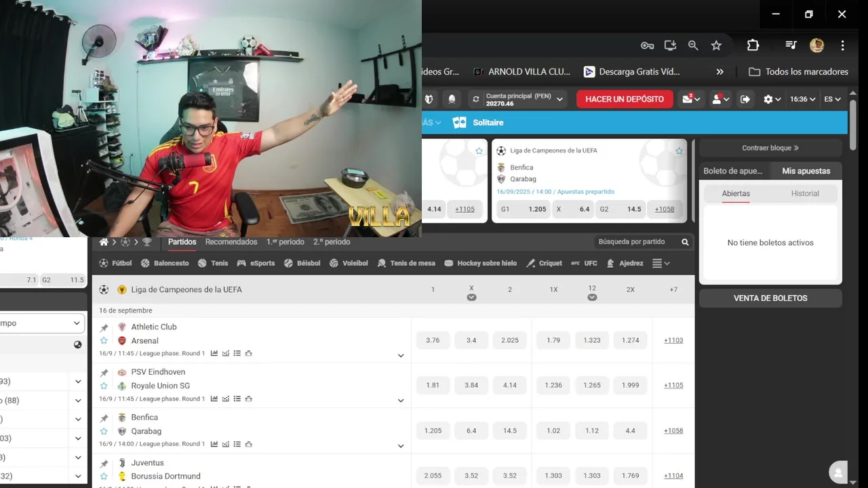Select eSports sport filter
This screenshot has height=488, width=868.
(256, 263)
